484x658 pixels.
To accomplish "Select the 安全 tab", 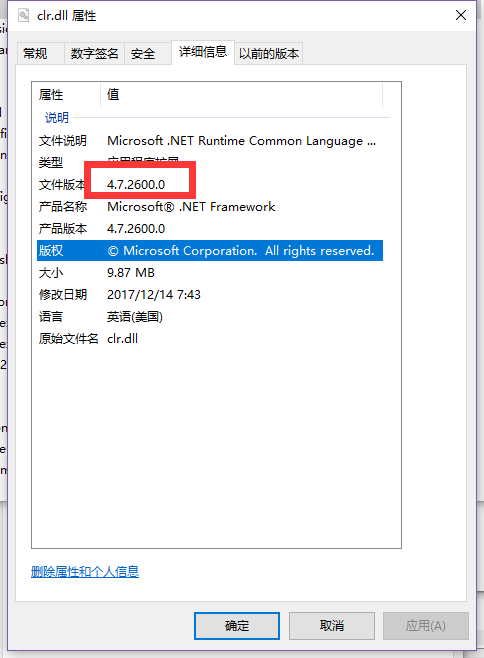I will pyautogui.click(x=148, y=53).
